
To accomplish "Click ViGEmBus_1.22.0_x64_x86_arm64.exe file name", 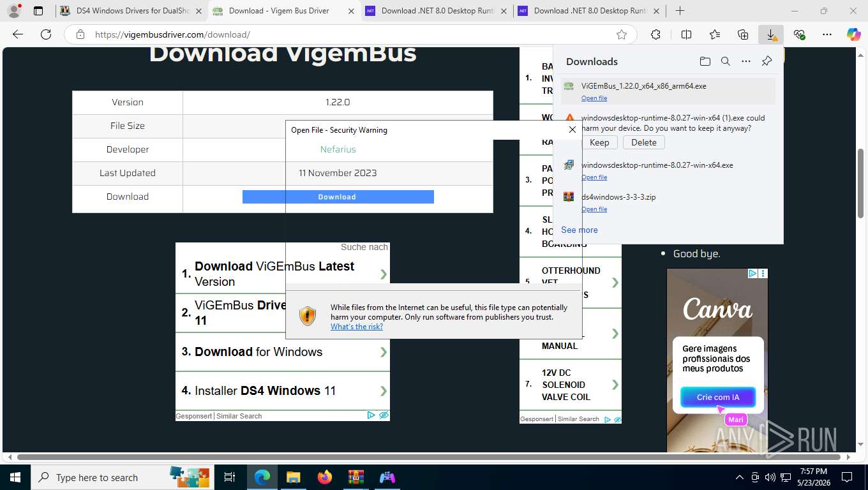I will pyautogui.click(x=644, y=85).
